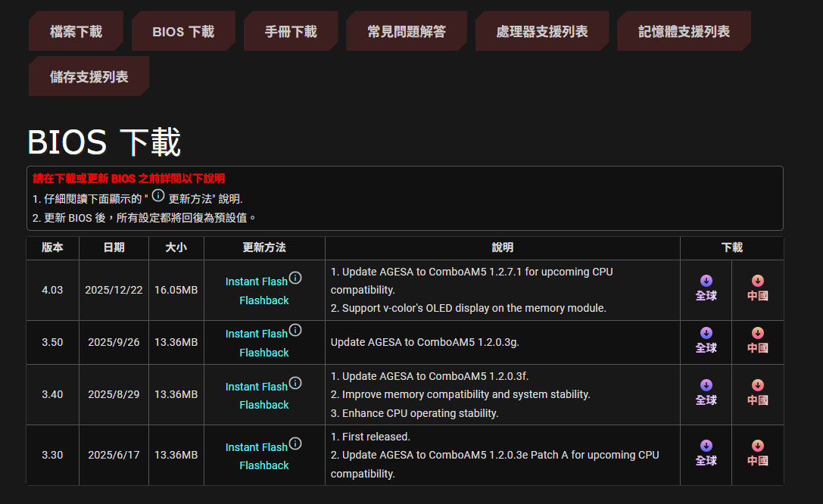Download BIOS 3.40 from the Global (全球) server
The image size is (823, 504).
tap(706, 393)
